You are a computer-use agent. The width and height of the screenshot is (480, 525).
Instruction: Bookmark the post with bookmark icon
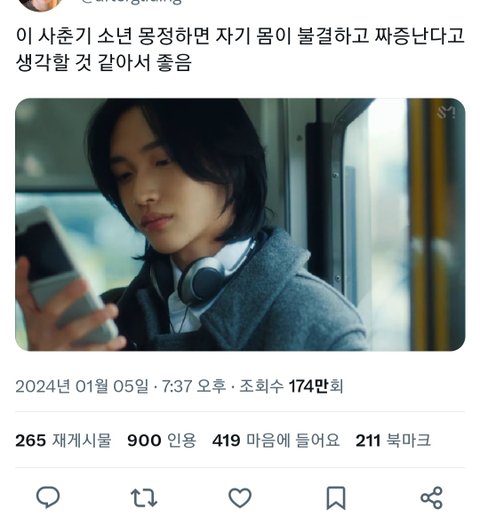(x=336, y=498)
